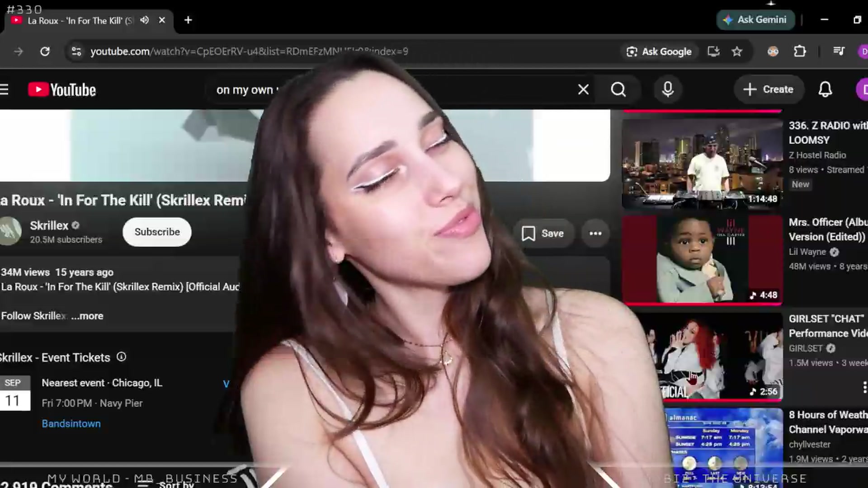Open the YouTube hamburger guide menu

(x=5, y=89)
